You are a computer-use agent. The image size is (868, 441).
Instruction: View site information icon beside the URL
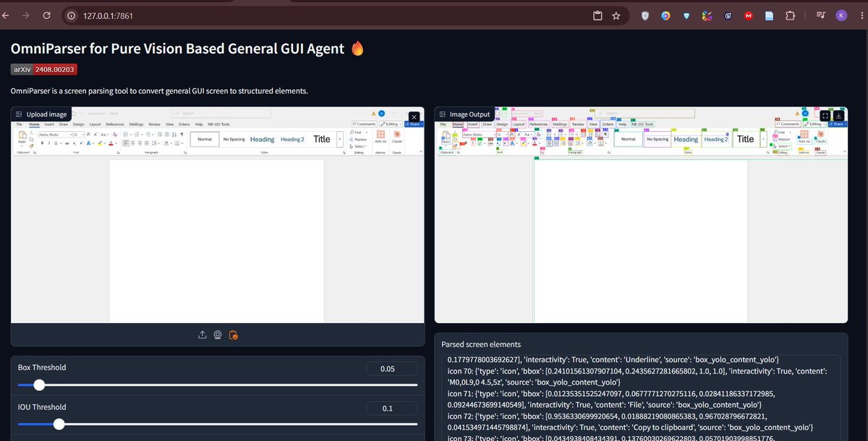point(71,15)
